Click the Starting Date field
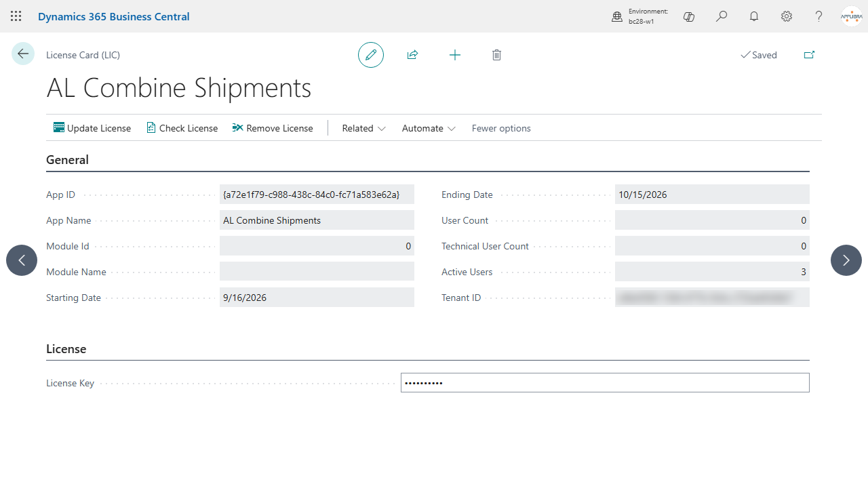 pos(317,298)
